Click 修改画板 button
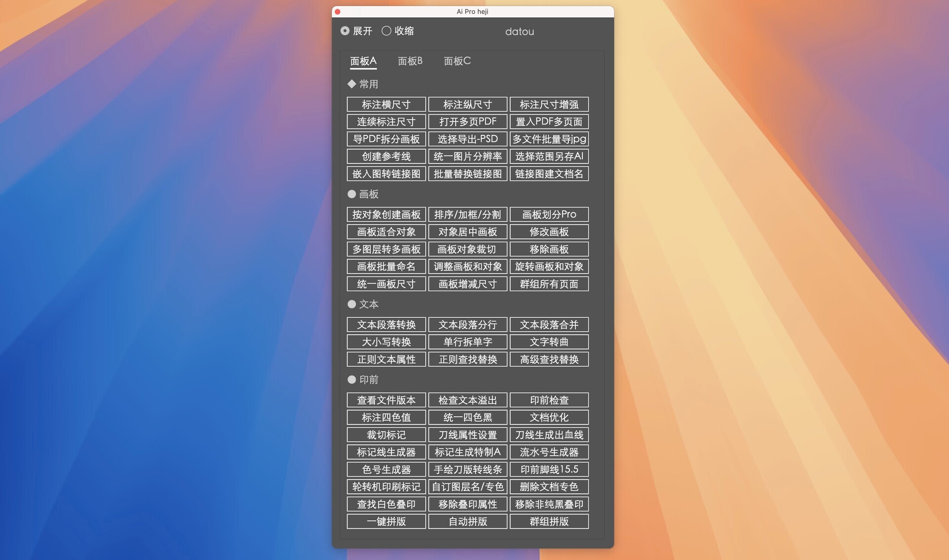 click(x=549, y=232)
